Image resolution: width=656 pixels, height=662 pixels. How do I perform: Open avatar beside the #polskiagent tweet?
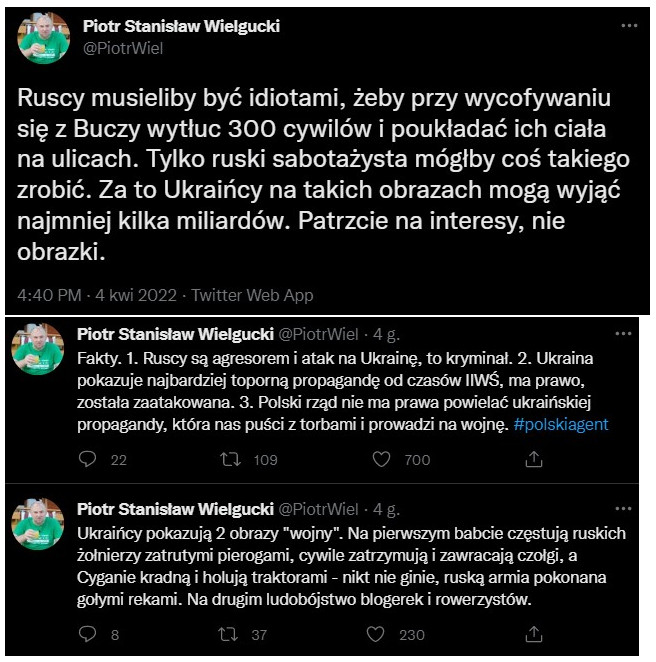(x=38, y=349)
